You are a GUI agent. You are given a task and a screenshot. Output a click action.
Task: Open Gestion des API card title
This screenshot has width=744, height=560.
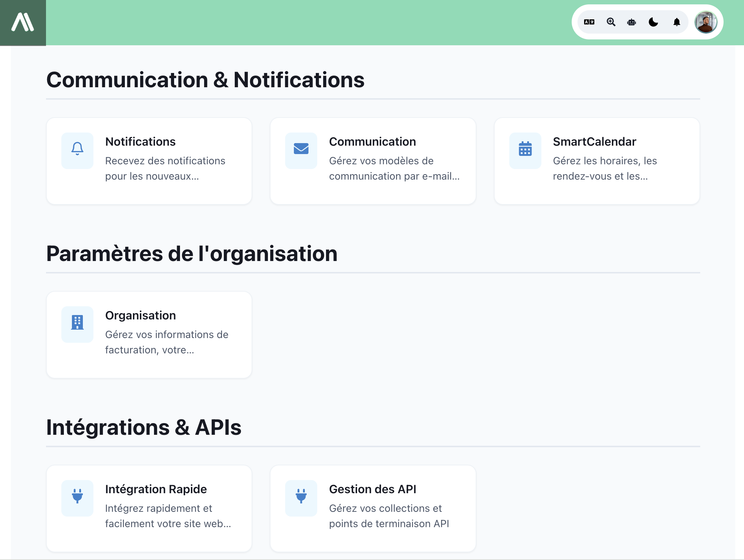[x=372, y=489]
